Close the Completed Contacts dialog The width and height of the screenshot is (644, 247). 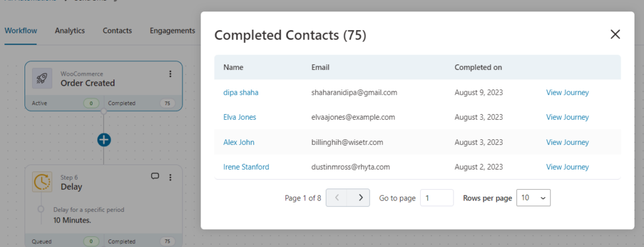point(615,35)
